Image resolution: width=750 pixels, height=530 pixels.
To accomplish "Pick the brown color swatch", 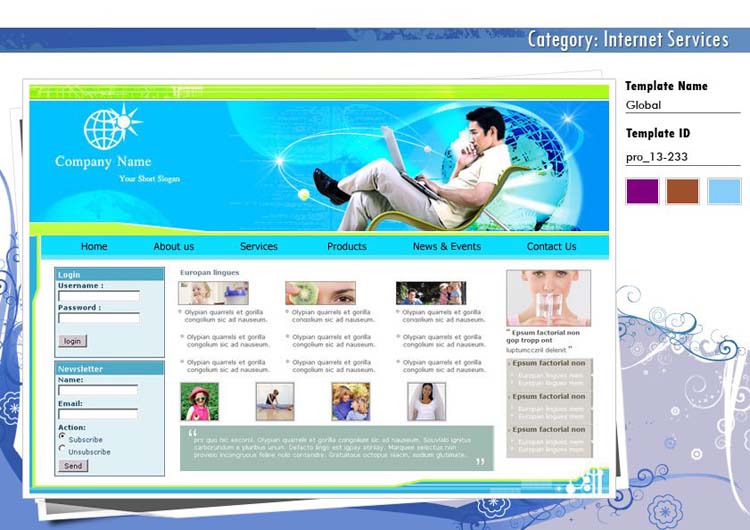I will pos(683,191).
